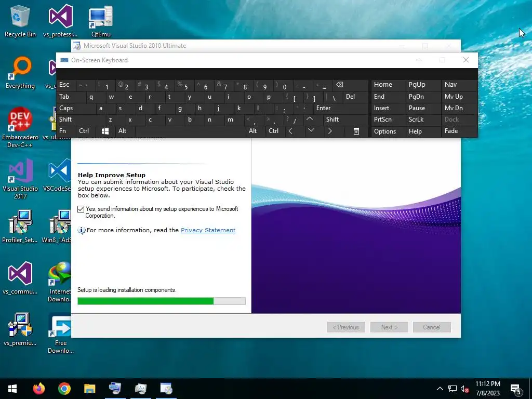Click the Windows logo key on the keyboard

105,131
